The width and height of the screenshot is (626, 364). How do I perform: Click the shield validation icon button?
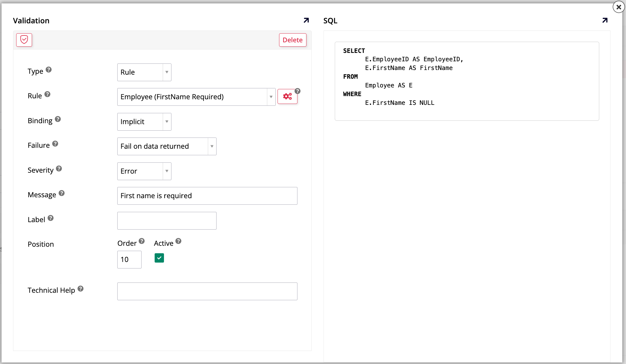[24, 40]
